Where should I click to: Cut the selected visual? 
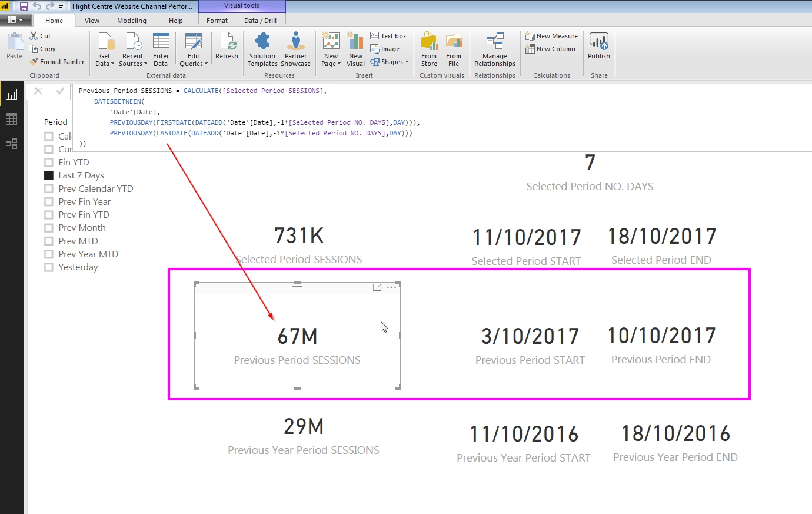pyautogui.click(x=40, y=36)
